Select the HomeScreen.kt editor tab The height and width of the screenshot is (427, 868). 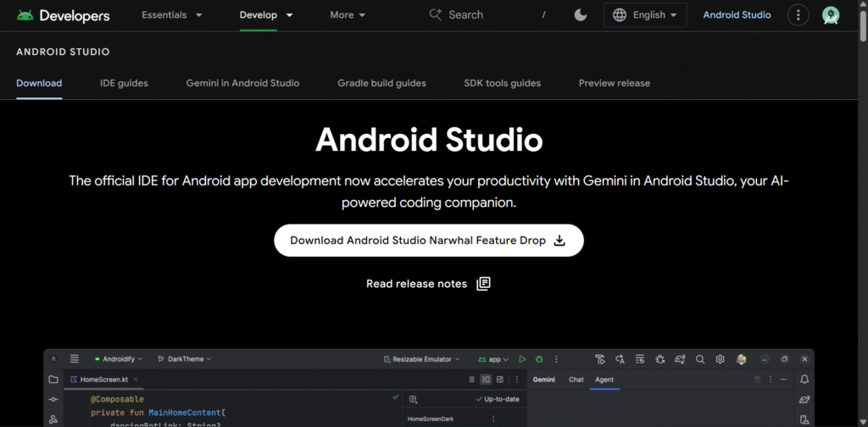coord(104,380)
